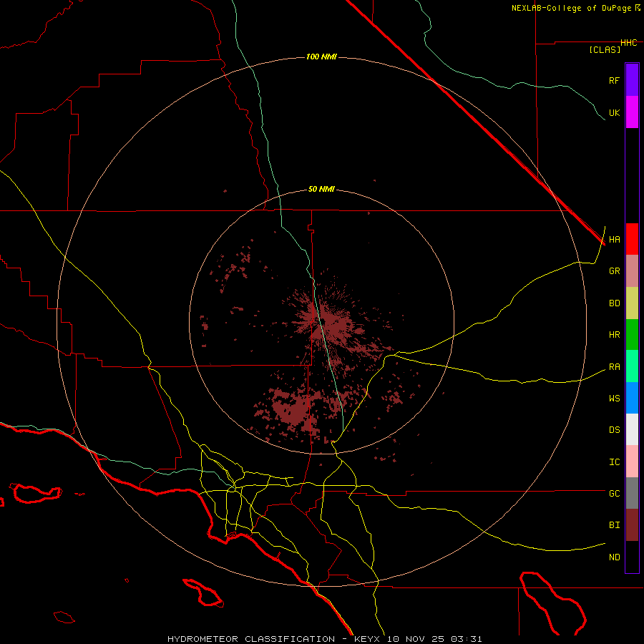Click the purple RF color swatch
Image resolution: width=644 pixels, height=644 pixels.
[632, 79]
